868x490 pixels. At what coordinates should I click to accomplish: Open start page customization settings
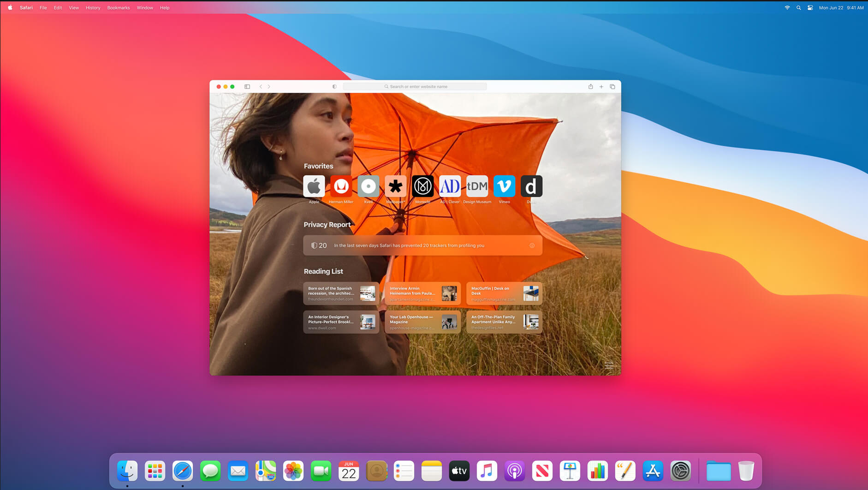[x=609, y=365]
